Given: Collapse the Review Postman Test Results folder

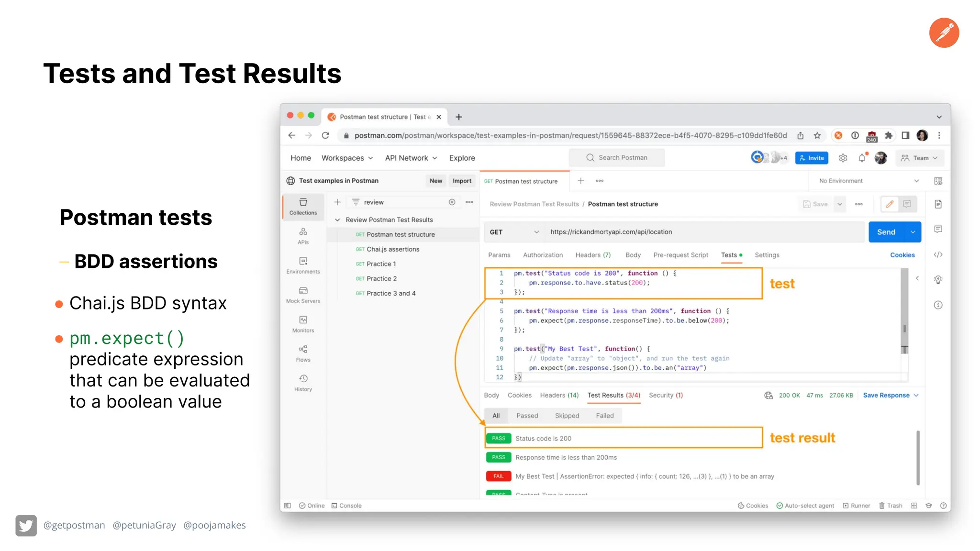Looking at the screenshot, I should click(337, 220).
